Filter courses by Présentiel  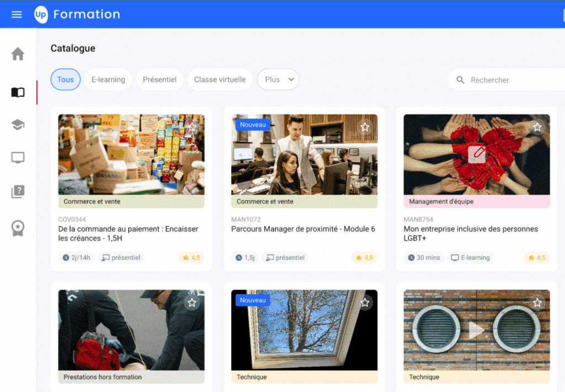point(159,79)
